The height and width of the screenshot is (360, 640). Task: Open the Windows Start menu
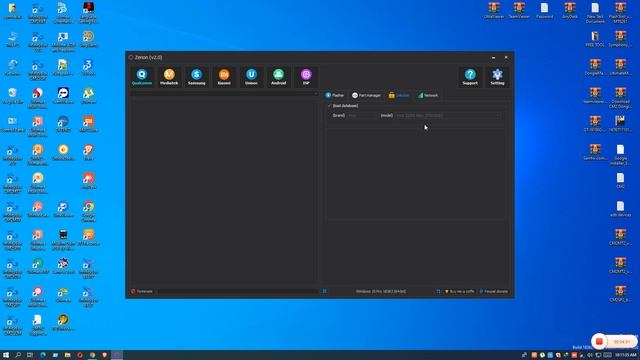click(6, 355)
